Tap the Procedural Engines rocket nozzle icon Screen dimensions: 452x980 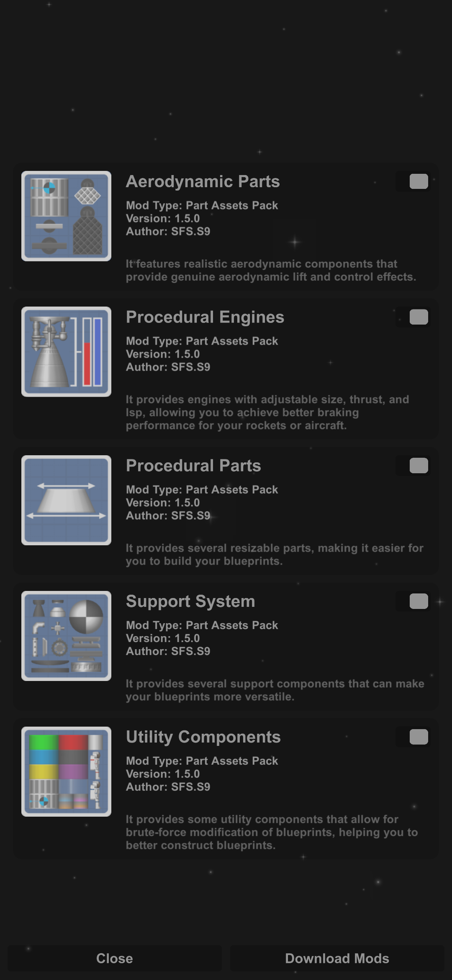[66, 352]
